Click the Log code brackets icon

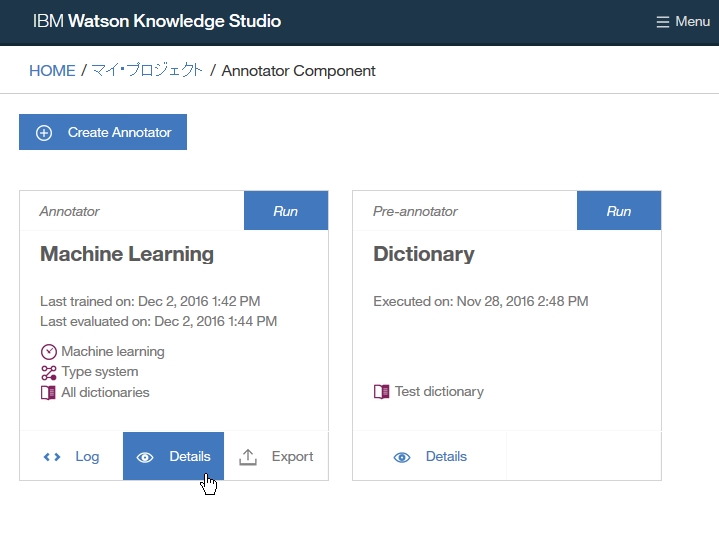pyautogui.click(x=52, y=457)
